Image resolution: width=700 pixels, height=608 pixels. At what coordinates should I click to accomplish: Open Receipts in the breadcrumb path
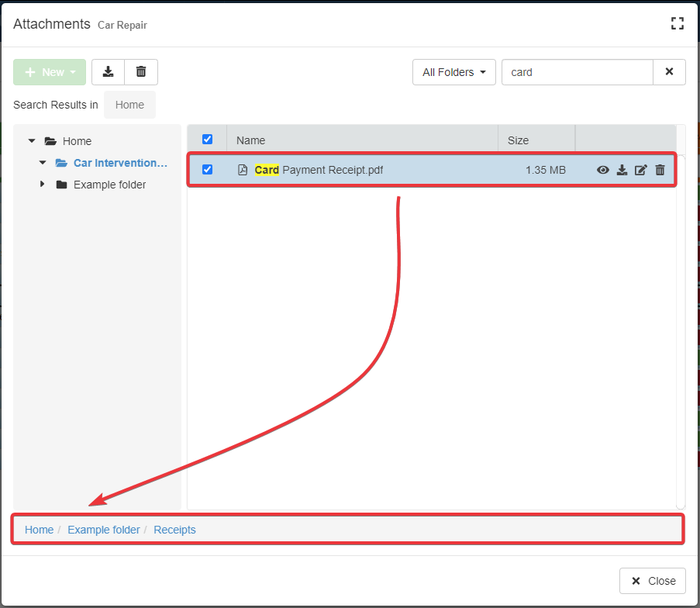tap(174, 530)
